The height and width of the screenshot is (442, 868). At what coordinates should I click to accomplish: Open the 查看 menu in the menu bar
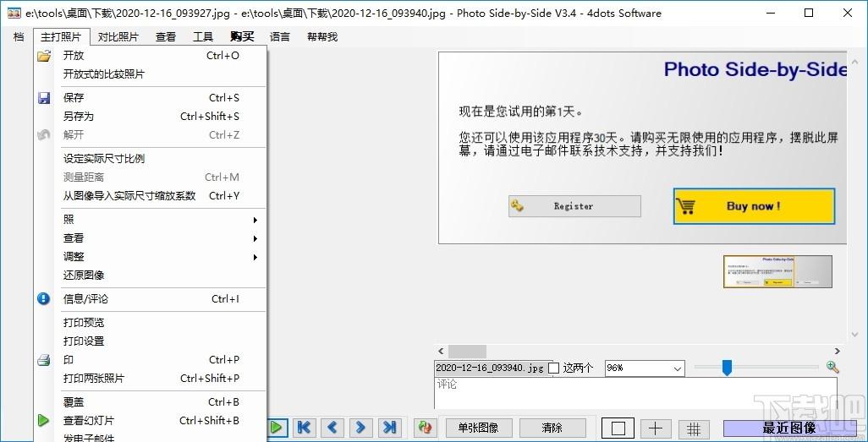point(166,37)
